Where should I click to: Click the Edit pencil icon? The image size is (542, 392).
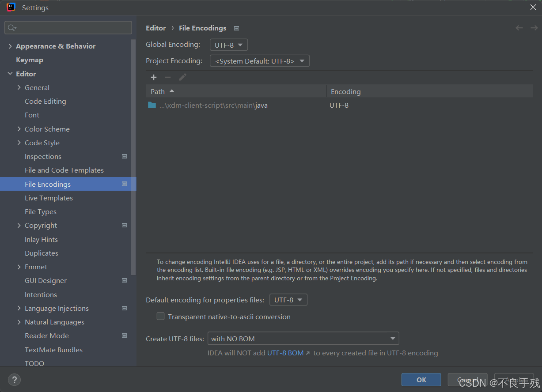coord(182,77)
